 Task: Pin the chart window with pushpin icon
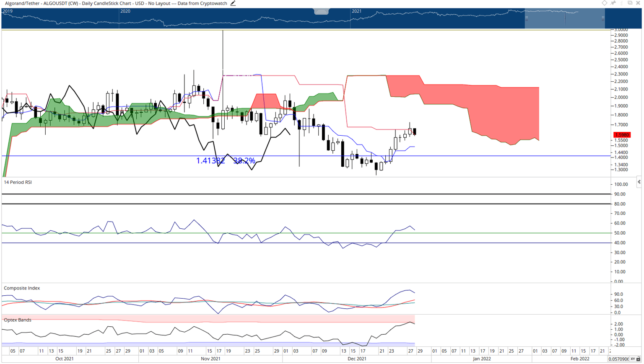[x=613, y=3]
